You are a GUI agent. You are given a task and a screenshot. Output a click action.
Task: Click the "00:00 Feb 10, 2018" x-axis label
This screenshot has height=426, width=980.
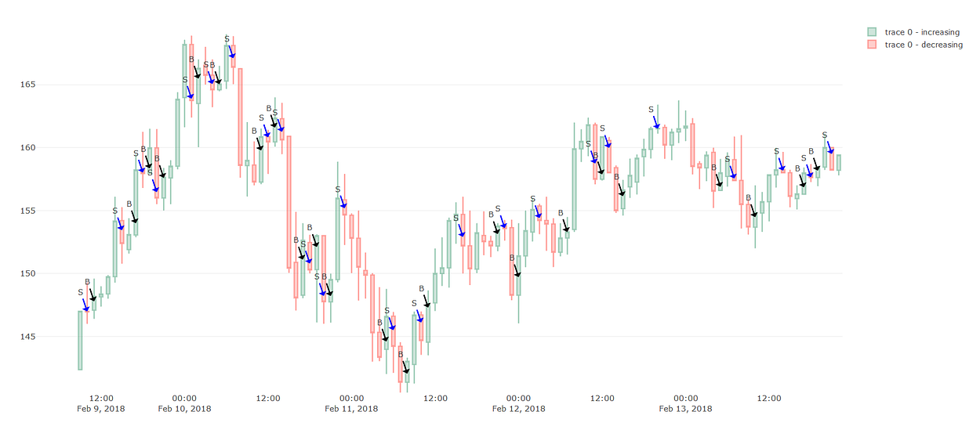184,403
